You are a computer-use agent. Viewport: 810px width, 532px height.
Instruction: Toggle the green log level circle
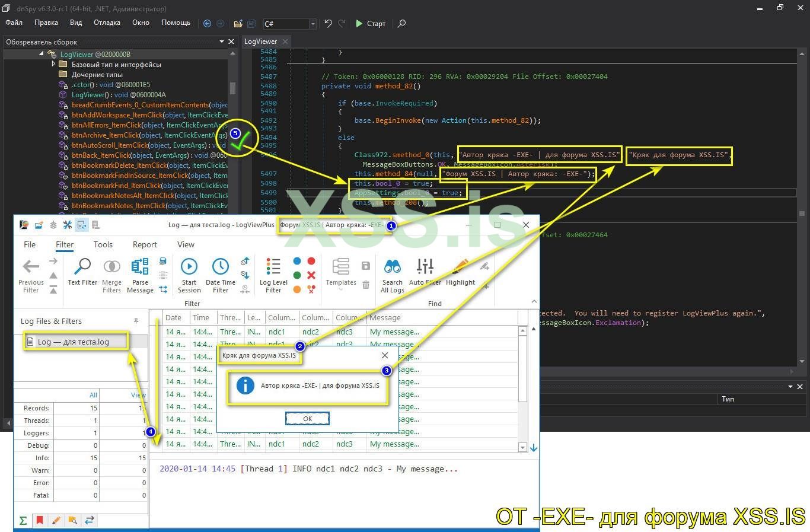(297, 275)
